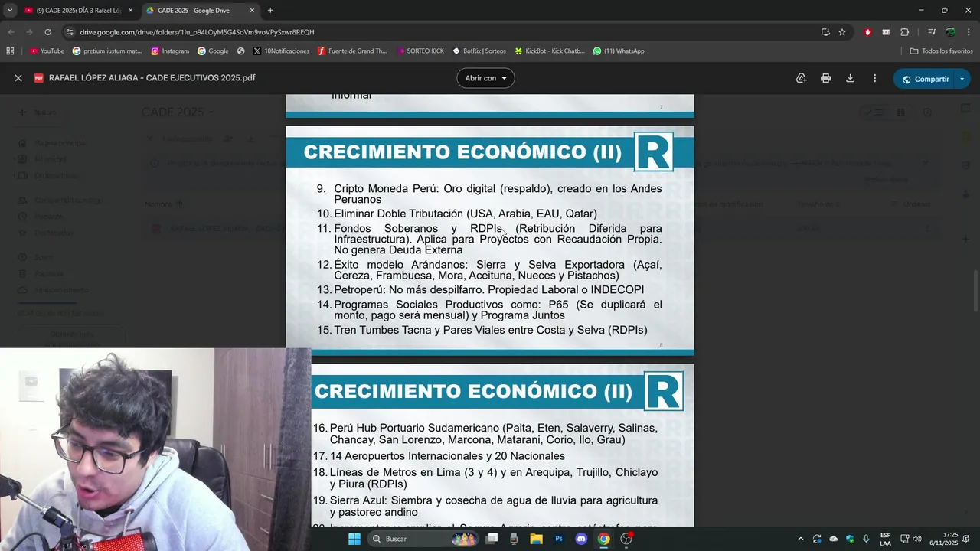
Task: Show hidden system tray icons
Action: pos(801,539)
